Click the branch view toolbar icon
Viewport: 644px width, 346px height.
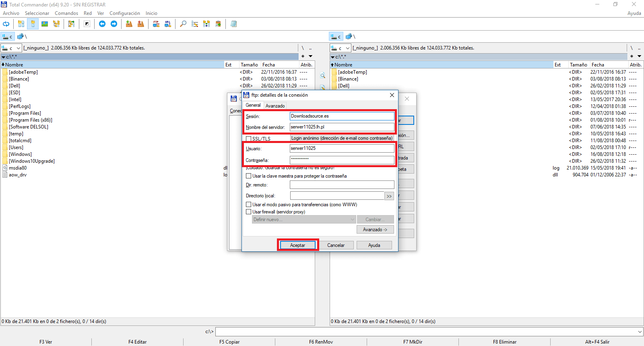coord(71,24)
